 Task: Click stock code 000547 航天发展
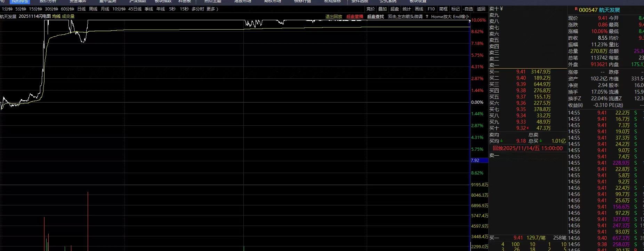(x=599, y=10)
